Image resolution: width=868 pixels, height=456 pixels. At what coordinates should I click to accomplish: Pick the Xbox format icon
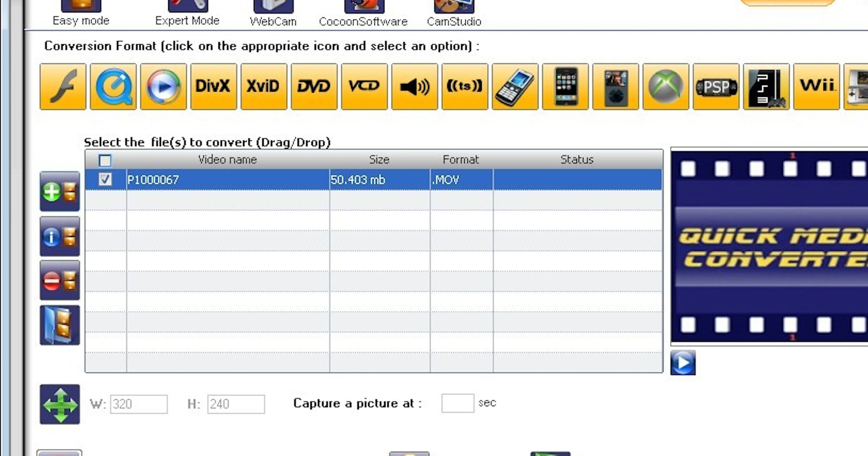pyautogui.click(x=666, y=86)
